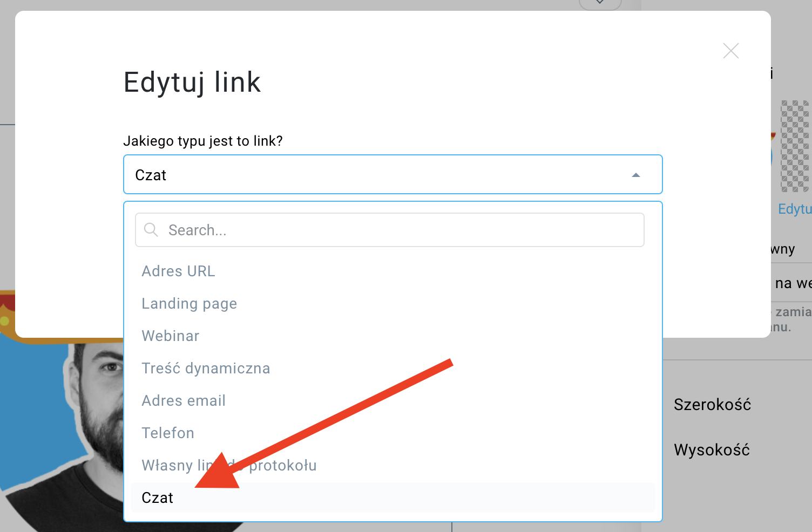Viewport: 812px width, 532px height.
Task: Open the Czat link type combo box
Action: pyautogui.click(x=393, y=174)
